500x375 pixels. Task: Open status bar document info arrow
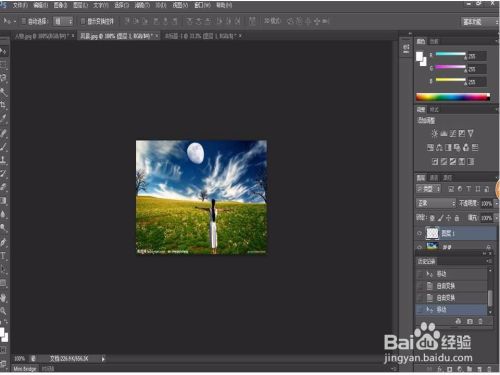click(103, 359)
